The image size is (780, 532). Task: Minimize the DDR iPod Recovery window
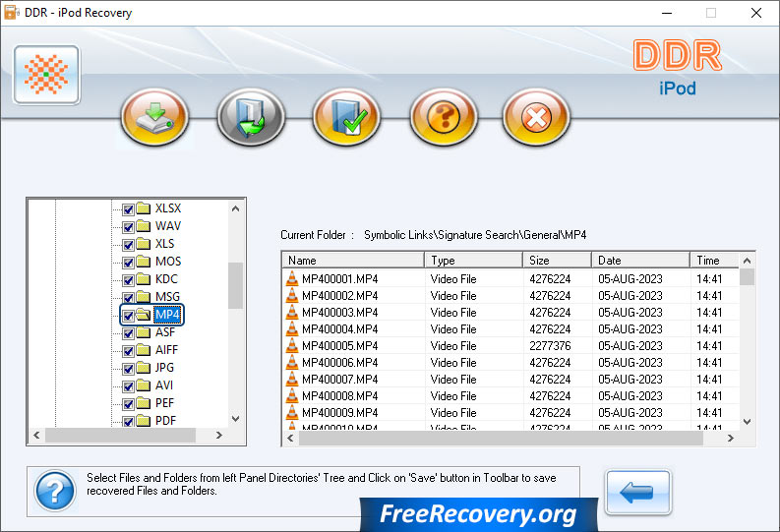(667, 13)
